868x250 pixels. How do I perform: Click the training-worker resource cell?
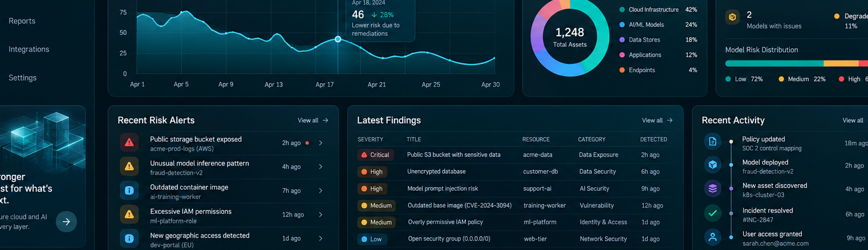click(544, 206)
